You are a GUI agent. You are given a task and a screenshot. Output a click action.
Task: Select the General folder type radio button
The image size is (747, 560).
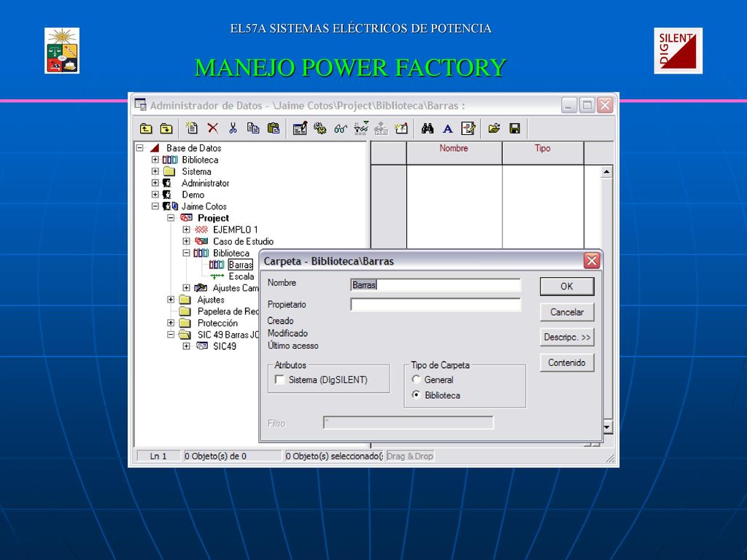coord(417,379)
